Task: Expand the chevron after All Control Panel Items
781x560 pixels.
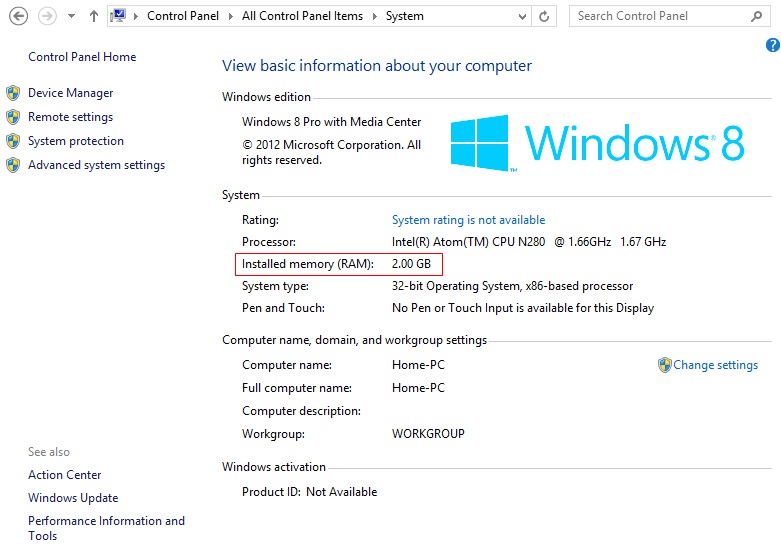Action: click(x=377, y=16)
